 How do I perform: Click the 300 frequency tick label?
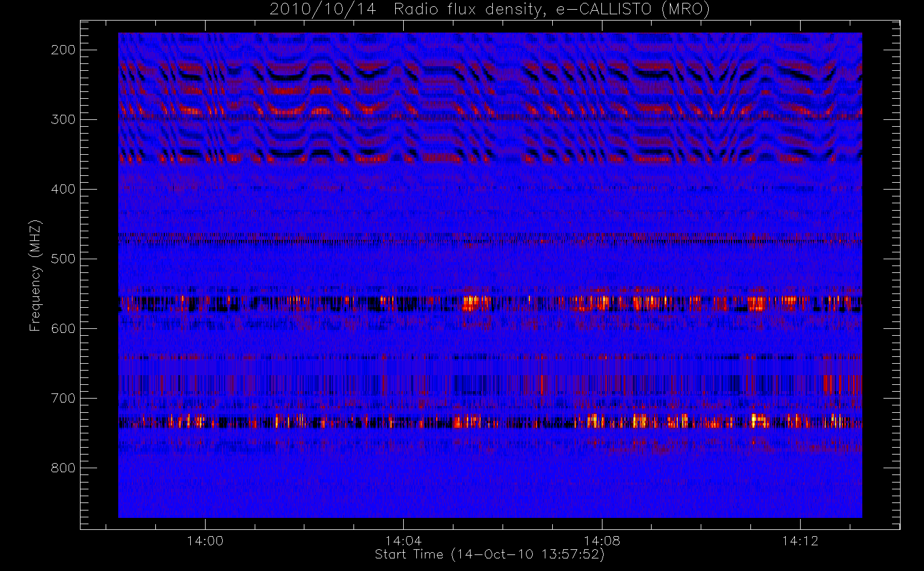(63, 119)
